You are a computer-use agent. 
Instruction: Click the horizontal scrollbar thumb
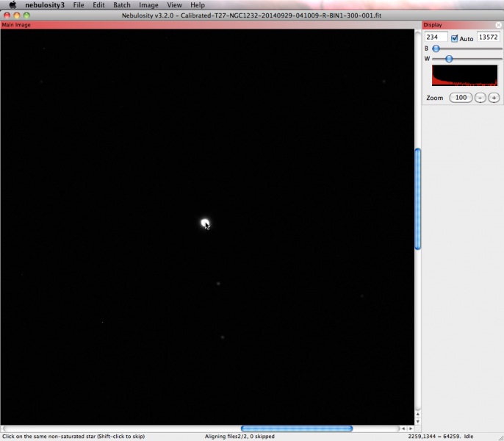(296, 429)
